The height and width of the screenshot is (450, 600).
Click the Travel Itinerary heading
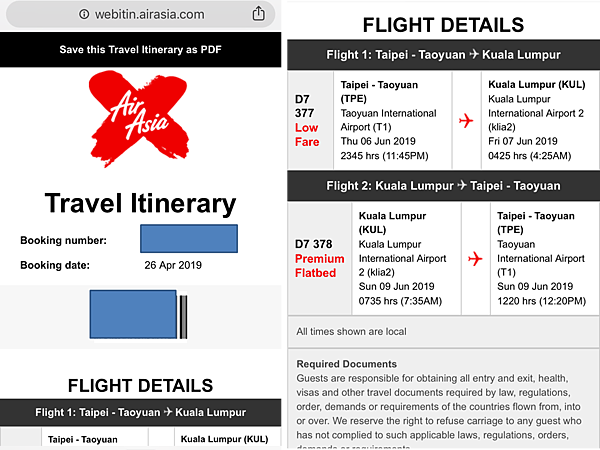tap(140, 205)
